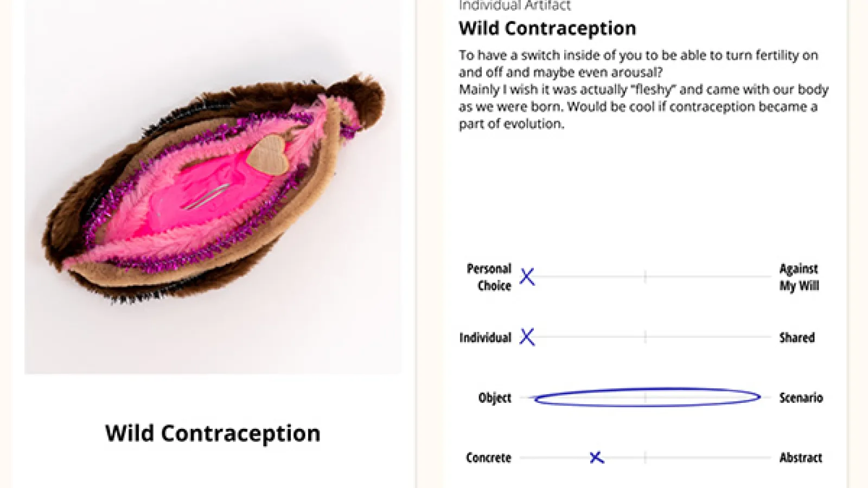The image size is (868, 488).
Task: Click the Wild Contraception artifact photo
Action: [213, 187]
